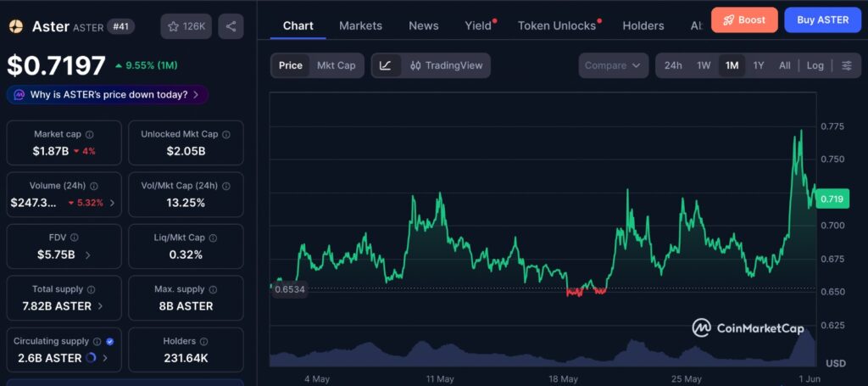Open the share icon button

(231, 26)
